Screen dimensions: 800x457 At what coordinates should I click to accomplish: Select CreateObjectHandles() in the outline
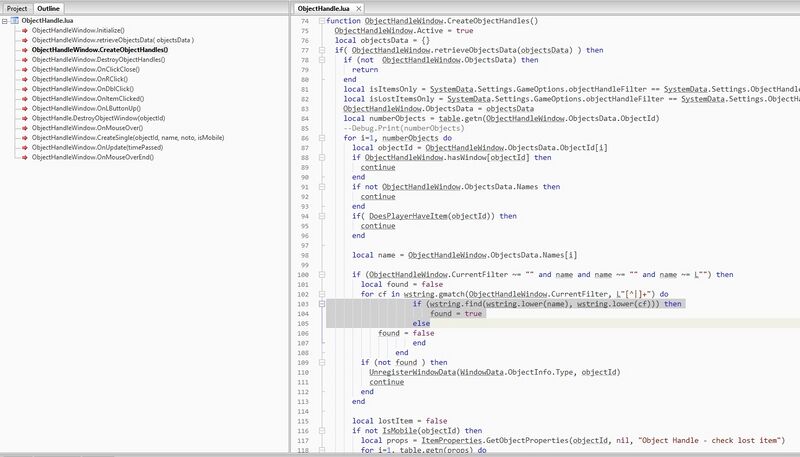(x=99, y=49)
